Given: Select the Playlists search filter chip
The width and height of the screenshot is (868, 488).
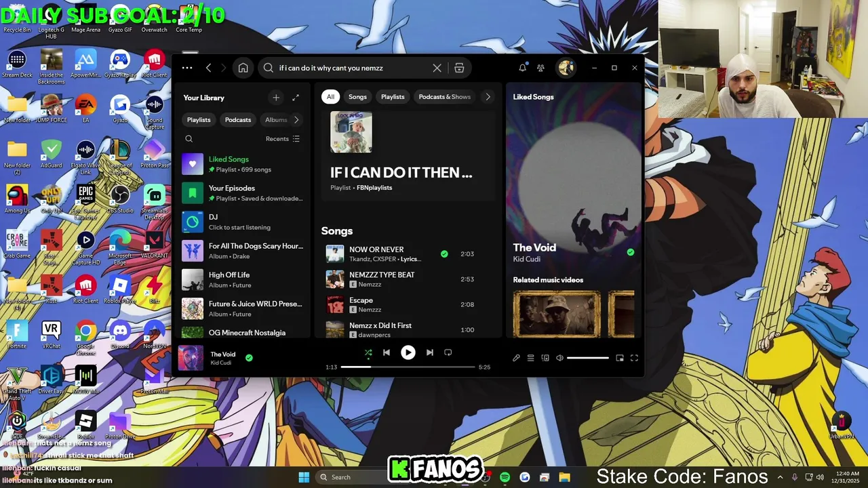Looking at the screenshot, I should (x=393, y=97).
